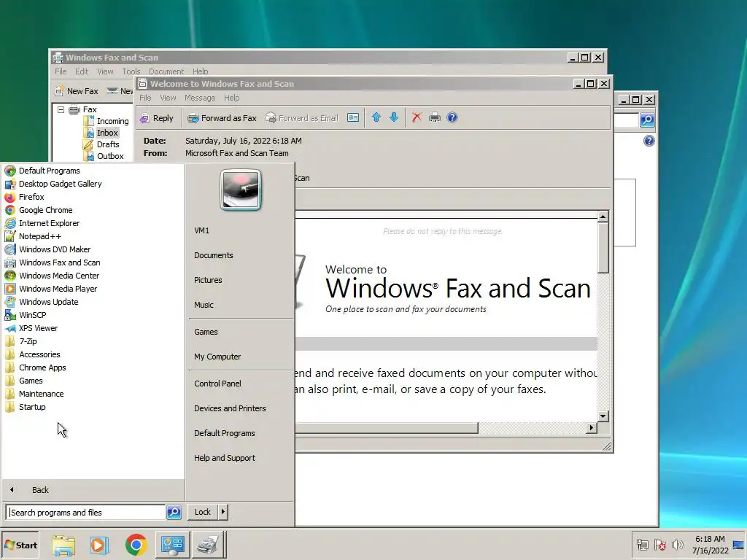Click the volume speaker tray icon
The image size is (747, 560).
pyautogui.click(x=677, y=544)
